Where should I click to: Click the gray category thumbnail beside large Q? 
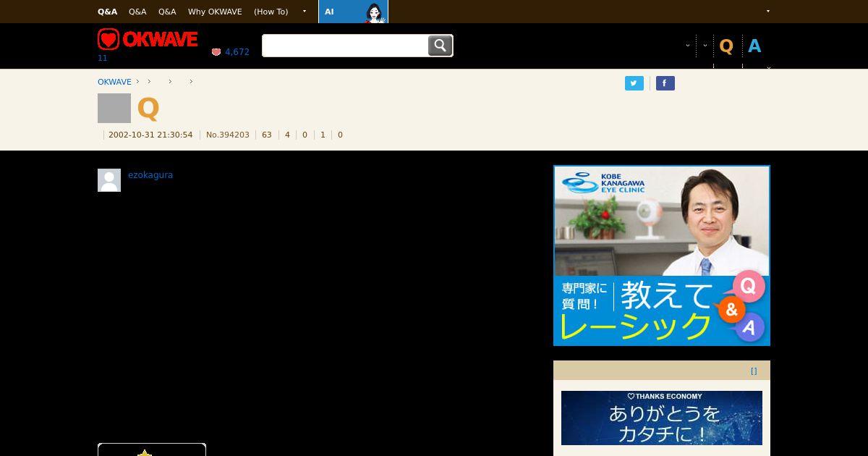[114, 108]
